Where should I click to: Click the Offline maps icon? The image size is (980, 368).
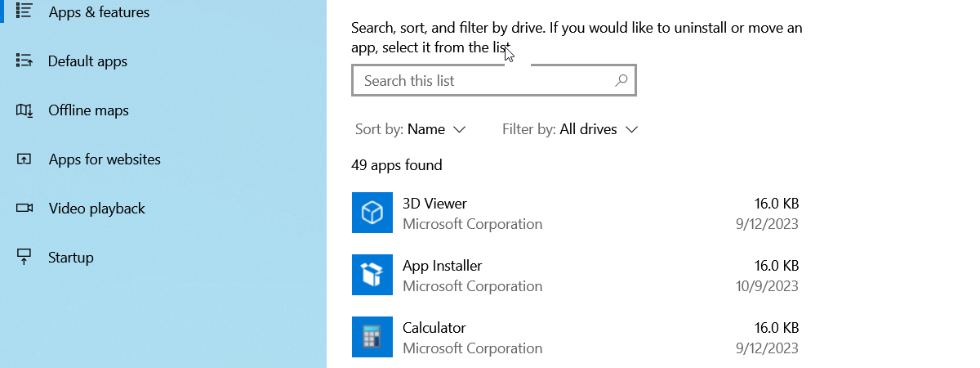[24, 110]
